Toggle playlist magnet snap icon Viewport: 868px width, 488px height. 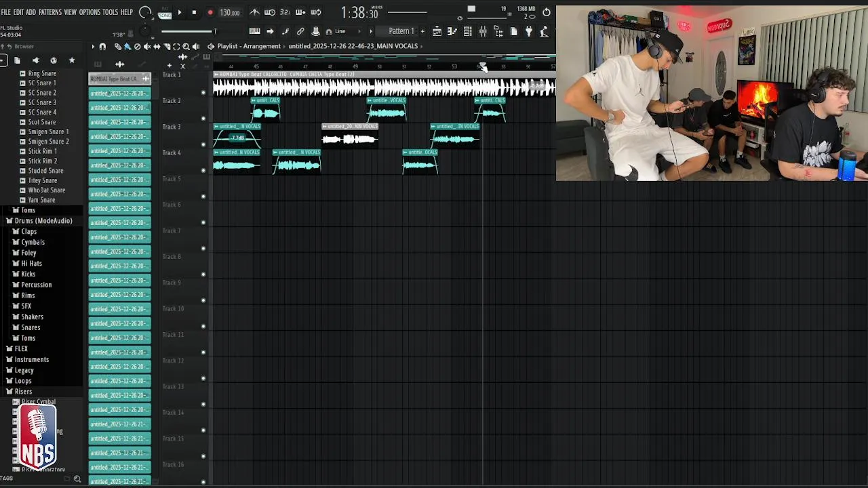[x=102, y=47]
